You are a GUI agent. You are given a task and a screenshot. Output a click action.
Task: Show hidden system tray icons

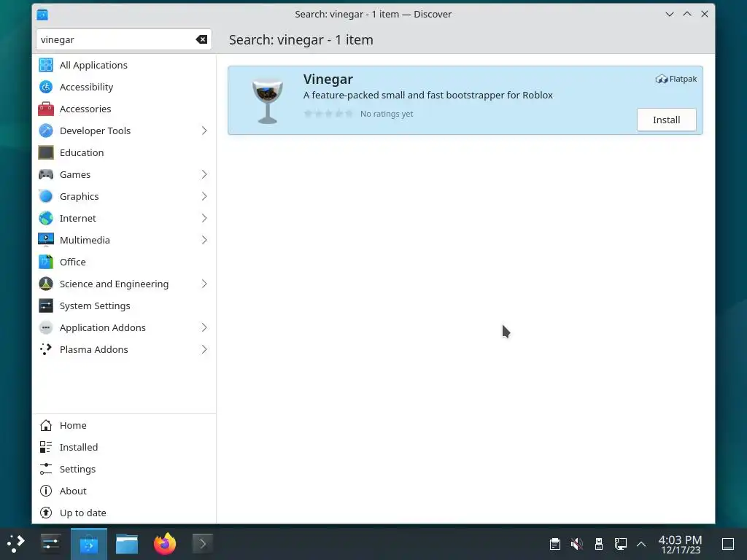pyautogui.click(x=641, y=544)
